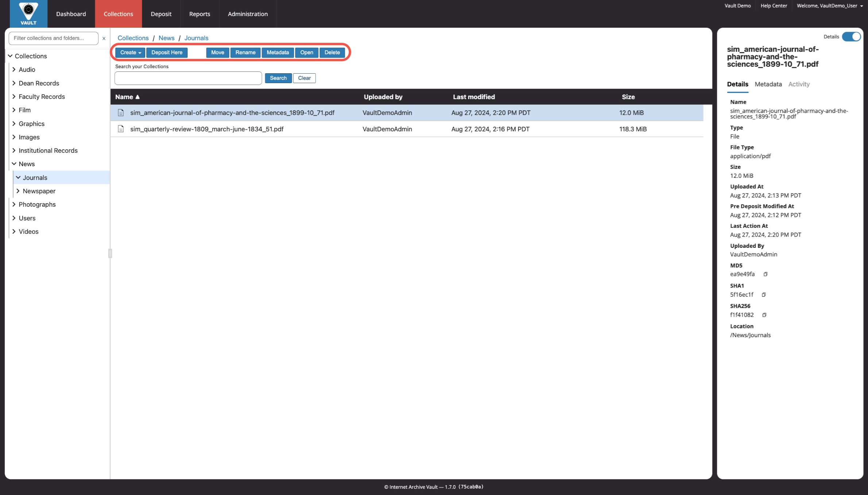This screenshot has width=868, height=495.
Task: Click the file icon for sim_quarterly-review pdf
Action: point(121,129)
